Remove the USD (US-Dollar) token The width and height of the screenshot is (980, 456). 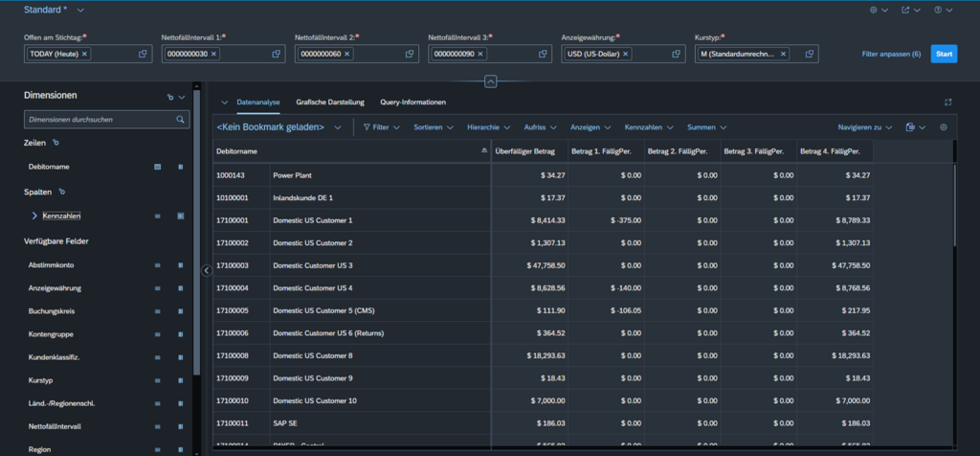click(626, 54)
